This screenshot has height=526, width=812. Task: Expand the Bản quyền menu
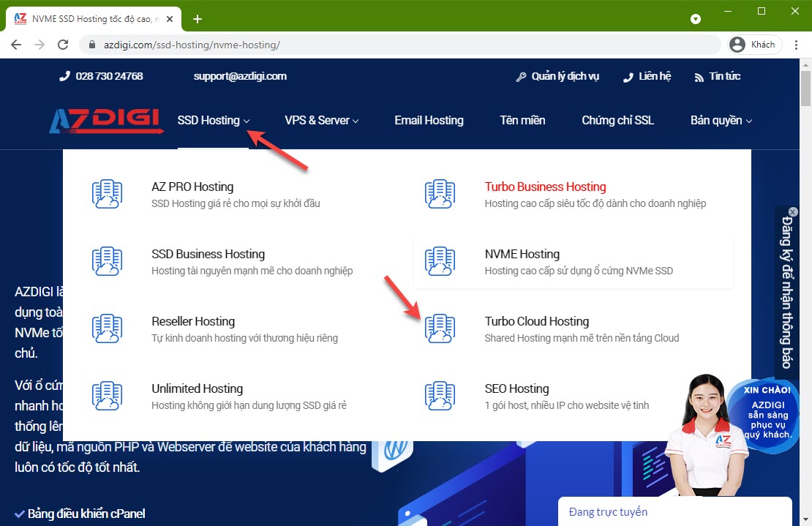click(x=721, y=121)
